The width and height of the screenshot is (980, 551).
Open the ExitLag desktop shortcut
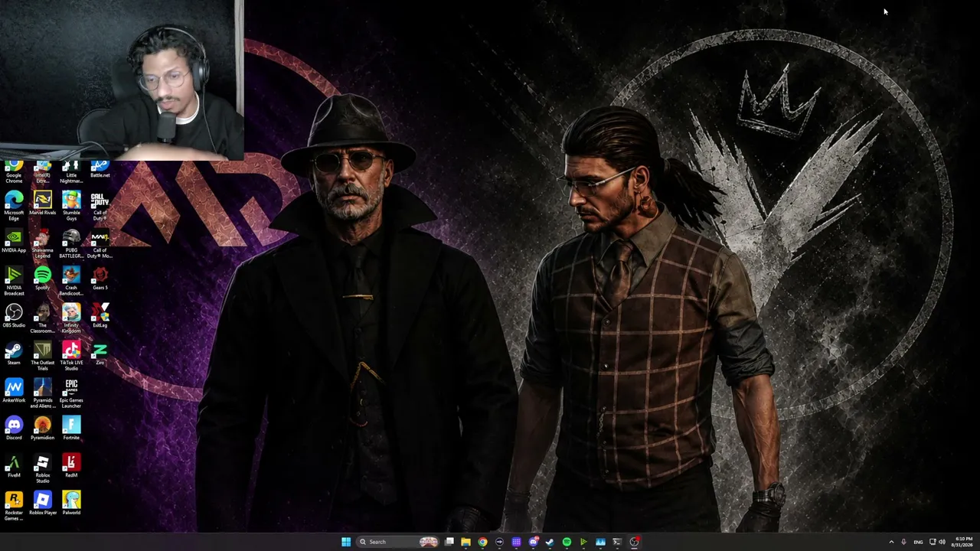(100, 315)
